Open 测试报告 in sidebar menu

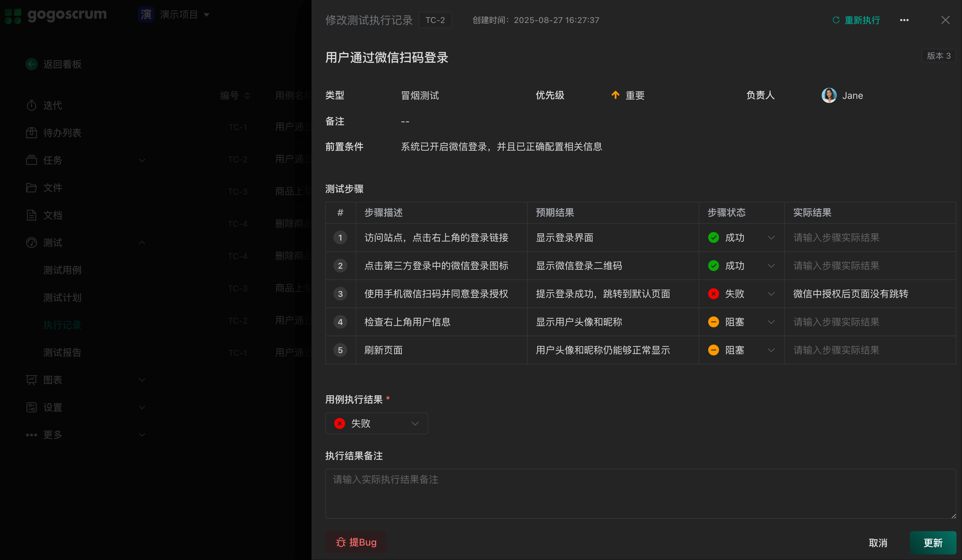coord(62,352)
